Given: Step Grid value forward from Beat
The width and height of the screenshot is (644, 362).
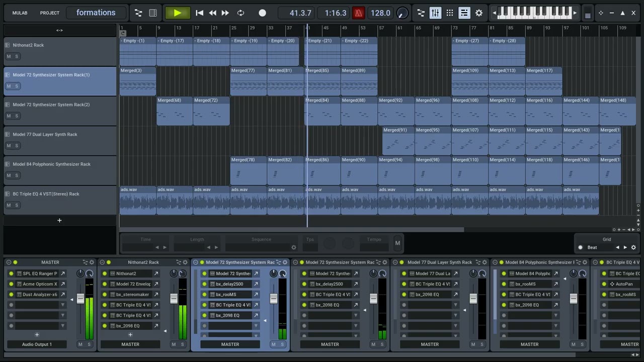Looking at the screenshot, I should coord(625,247).
